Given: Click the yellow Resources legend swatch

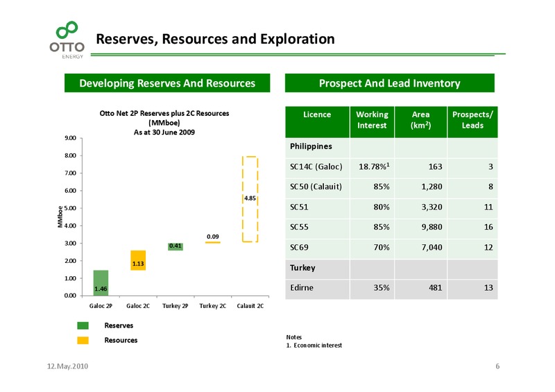Looking at the screenshot, I should (x=83, y=340).
